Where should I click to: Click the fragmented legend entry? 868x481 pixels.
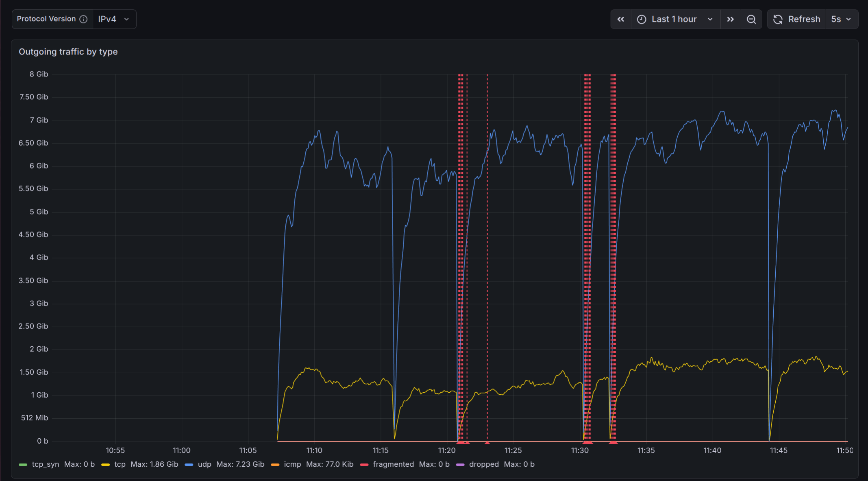click(x=393, y=464)
